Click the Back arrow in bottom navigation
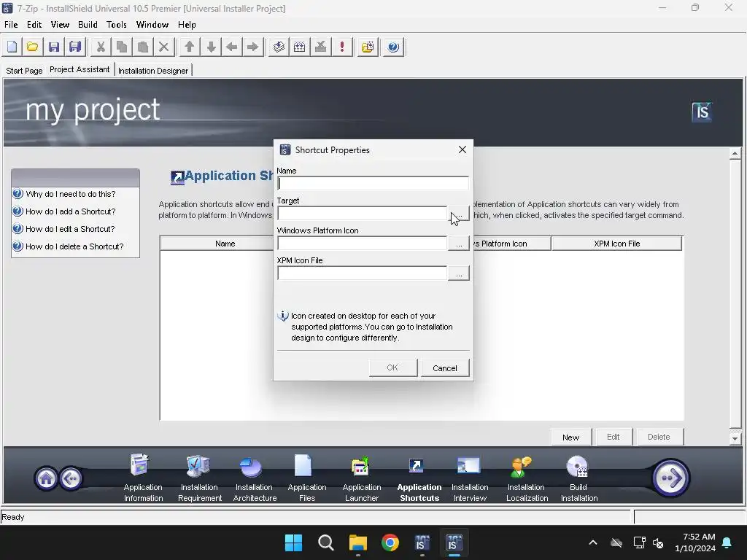 tap(71, 478)
